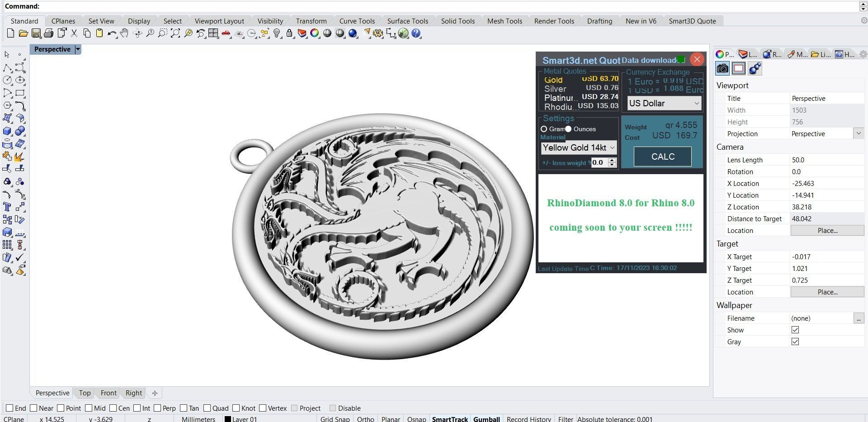Toggle Point osnap checkbox
Image resolution: width=868 pixels, height=422 pixels.
[61, 408]
